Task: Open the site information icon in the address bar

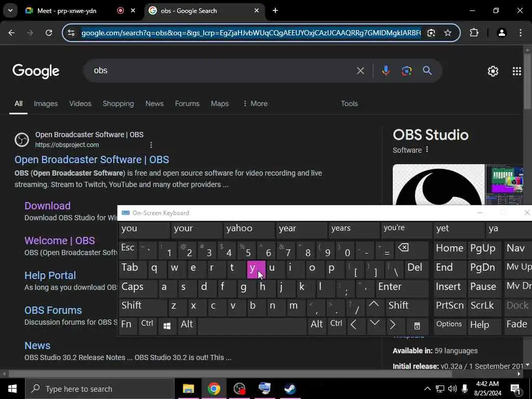Action: coord(71,33)
